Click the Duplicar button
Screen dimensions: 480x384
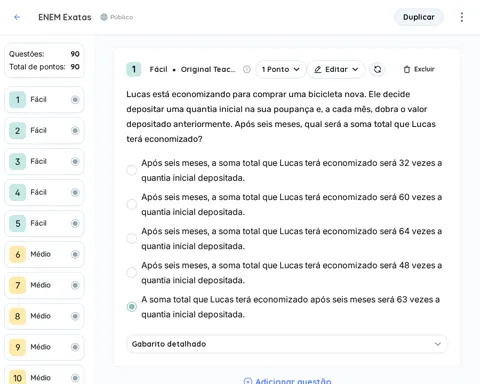(x=419, y=17)
